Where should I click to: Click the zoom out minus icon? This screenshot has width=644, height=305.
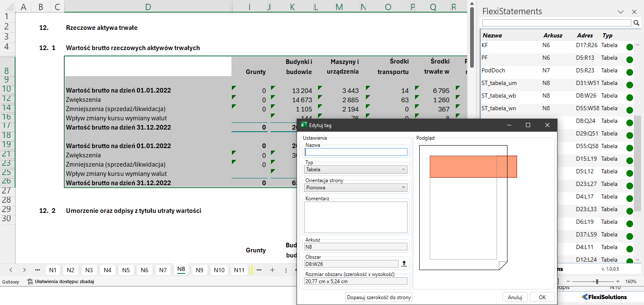pos(568,281)
